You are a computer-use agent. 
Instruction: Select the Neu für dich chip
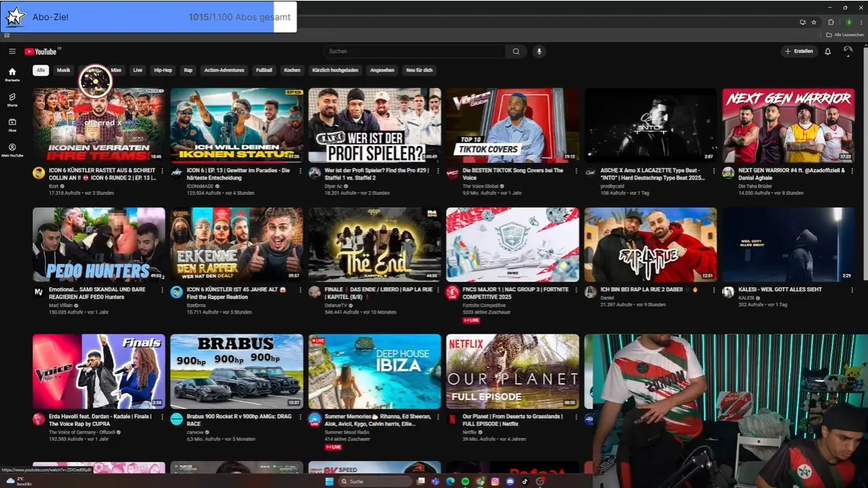click(x=419, y=71)
